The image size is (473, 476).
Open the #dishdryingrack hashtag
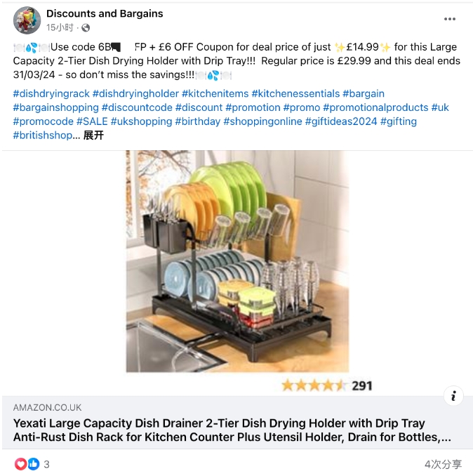pyautogui.click(x=51, y=93)
